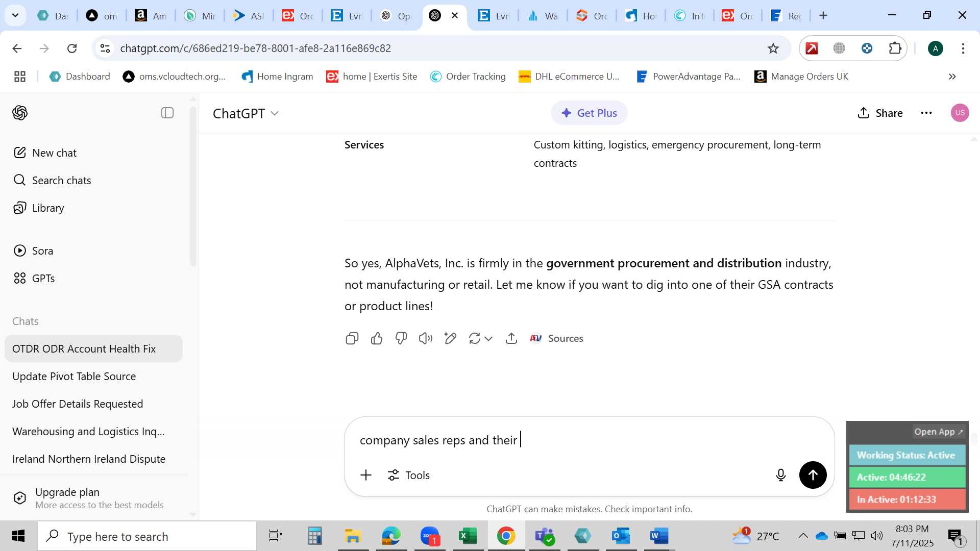Switch to the Amazon tab

150,16
